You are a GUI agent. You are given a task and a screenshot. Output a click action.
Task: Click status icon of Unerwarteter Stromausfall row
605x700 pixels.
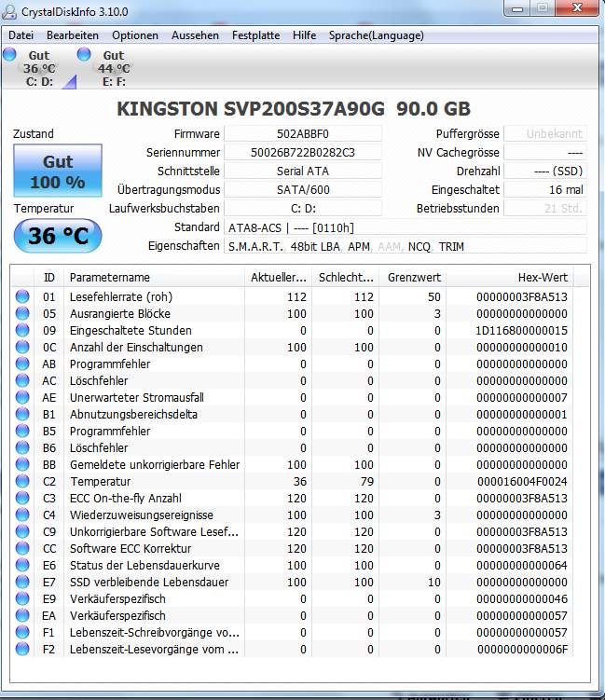22,397
